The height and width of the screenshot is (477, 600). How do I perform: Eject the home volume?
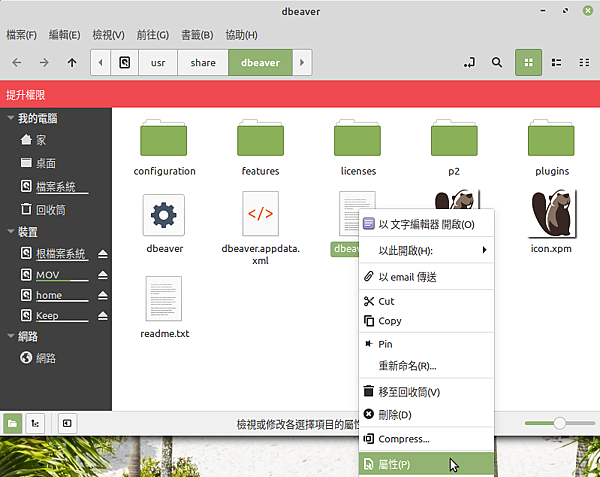[103, 295]
